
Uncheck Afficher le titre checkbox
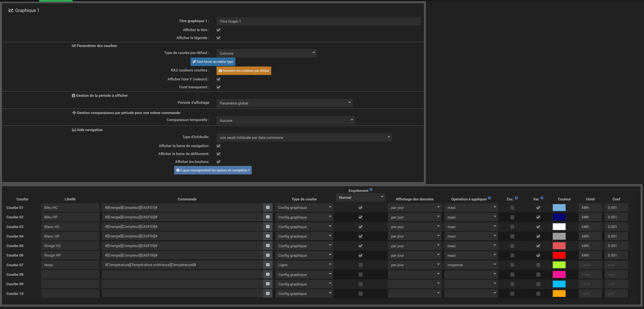pyautogui.click(x=218, y=30)
